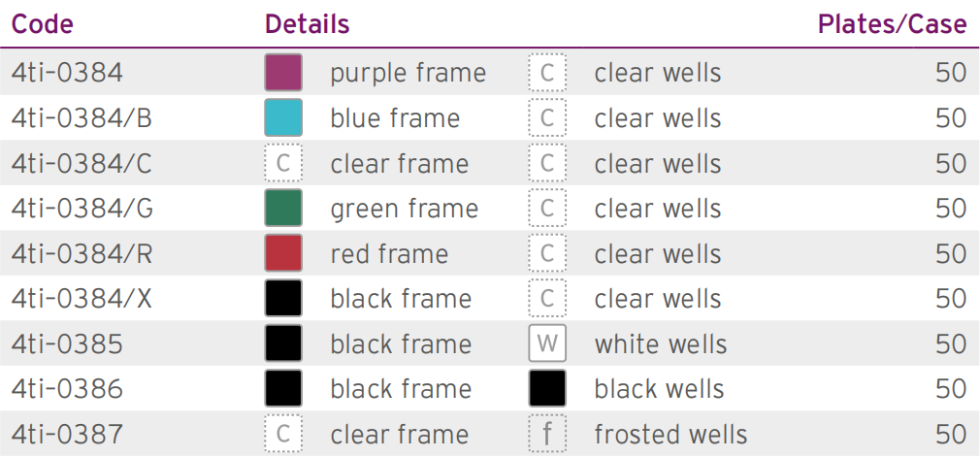
Task: Click the Code column header
Action: tap(43, 24)
